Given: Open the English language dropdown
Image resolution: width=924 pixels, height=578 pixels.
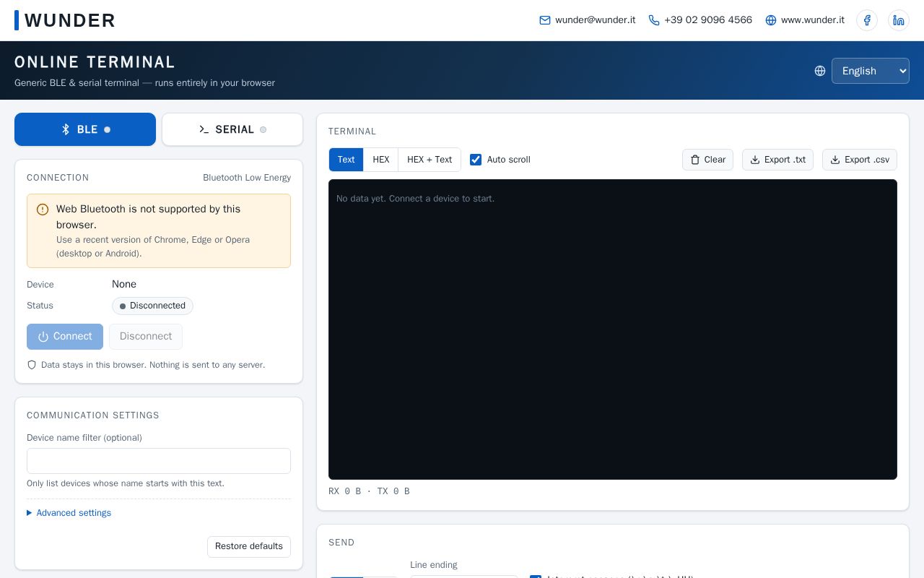Looking at the screenshot, I should coord(871,71).
